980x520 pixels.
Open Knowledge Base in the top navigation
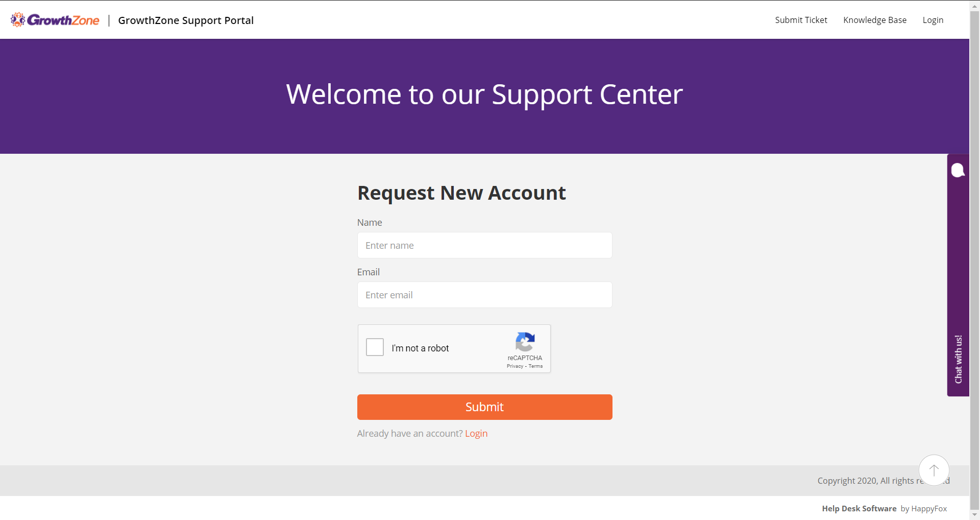[875, 20]
